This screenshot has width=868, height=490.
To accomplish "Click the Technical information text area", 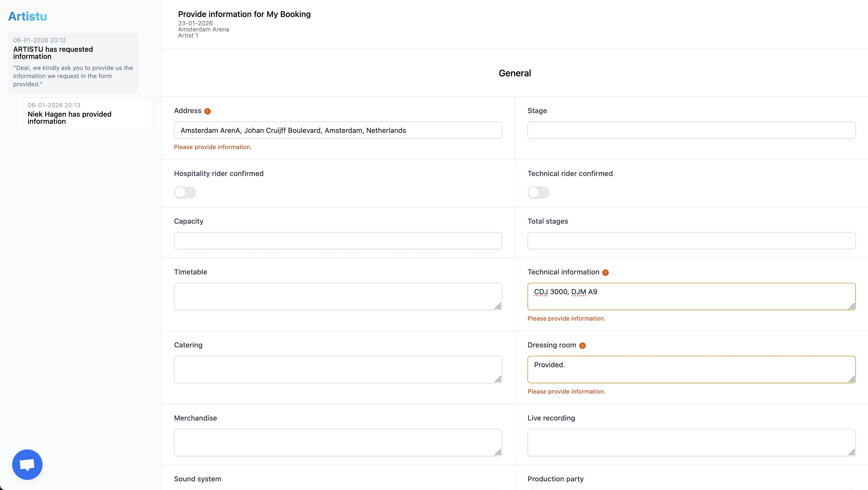I will (x=691, y=296).
